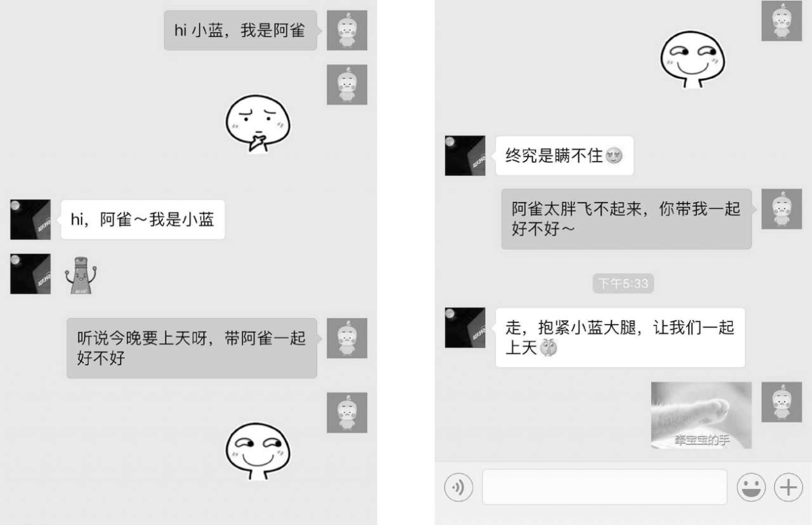812x525 pixels.
Task: Tap dark avatar beside "hi，阿雀～我是小蓝"
Action: click(30, 220)
